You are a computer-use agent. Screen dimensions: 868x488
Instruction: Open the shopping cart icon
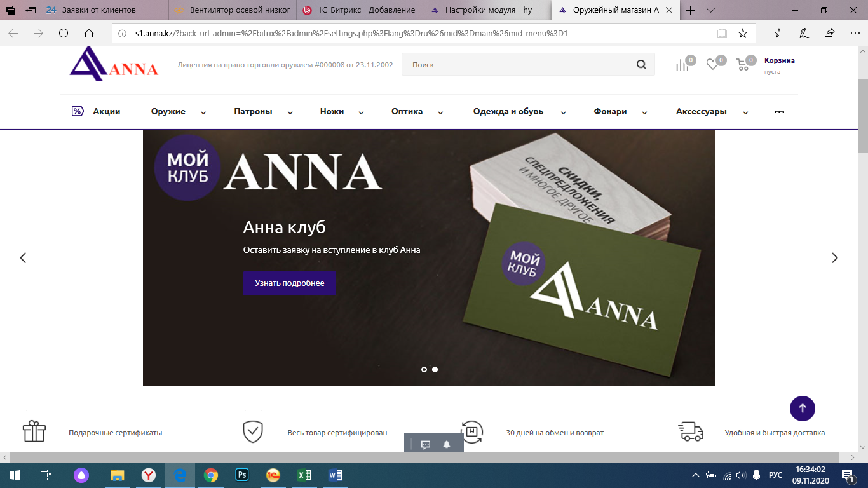pyautogui.click(x=742, y=65)
